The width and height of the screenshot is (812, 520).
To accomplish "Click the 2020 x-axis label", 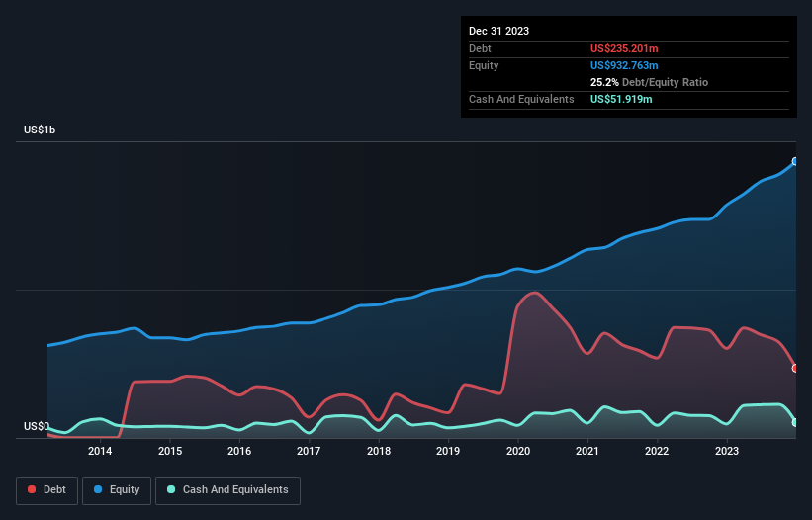I will coord(518,451).
